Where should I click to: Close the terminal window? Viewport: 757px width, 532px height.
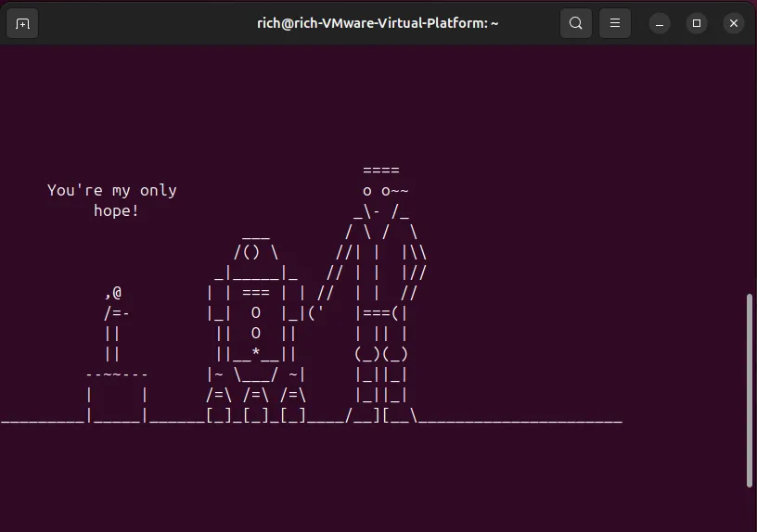733,23
